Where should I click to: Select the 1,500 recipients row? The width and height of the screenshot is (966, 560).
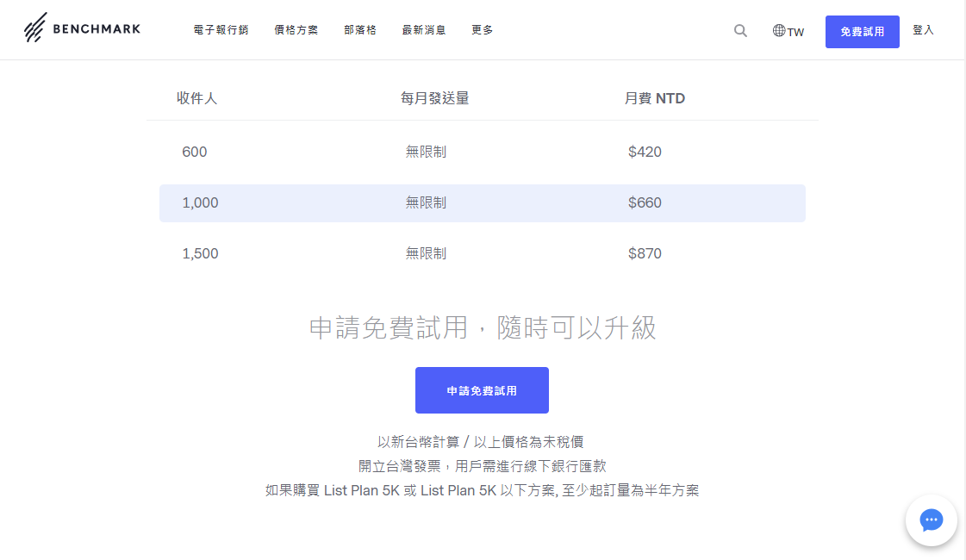[483, 254]
